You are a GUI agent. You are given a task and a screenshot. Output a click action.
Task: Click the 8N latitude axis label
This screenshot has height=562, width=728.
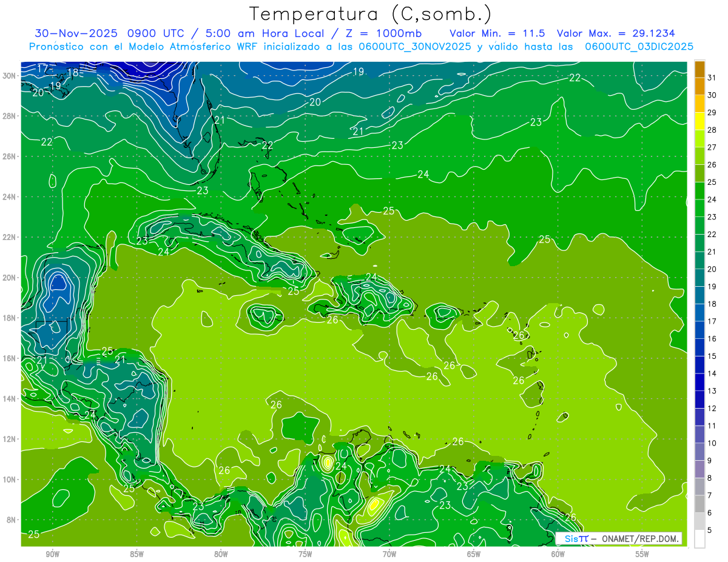pyautogui.click(x=11, y=520)
